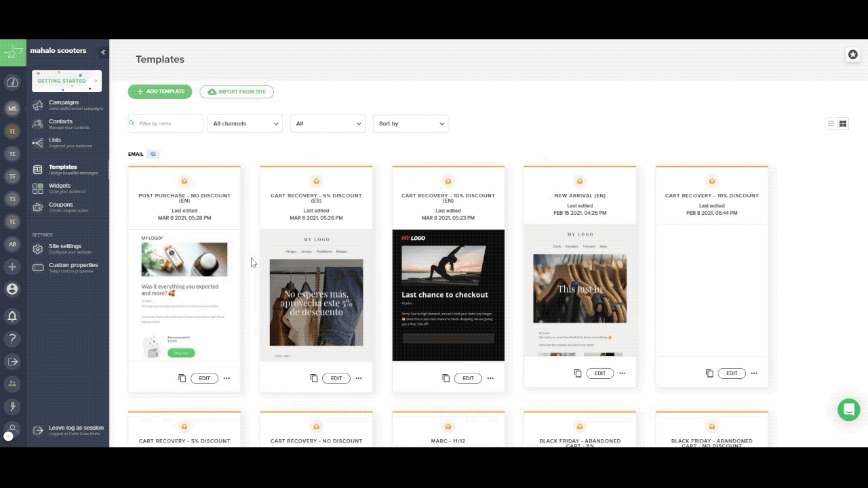Expand the Sort by dropdown
868x488 pixels.
pos(410,123)
